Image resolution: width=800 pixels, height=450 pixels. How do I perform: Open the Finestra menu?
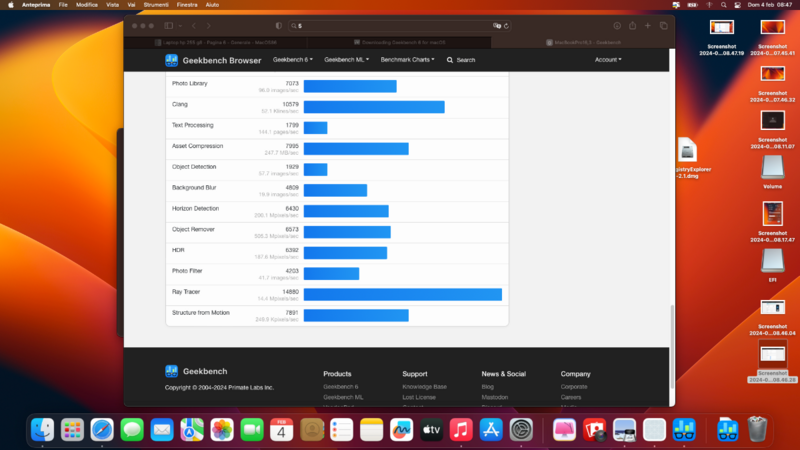click(x=187, y=5)
